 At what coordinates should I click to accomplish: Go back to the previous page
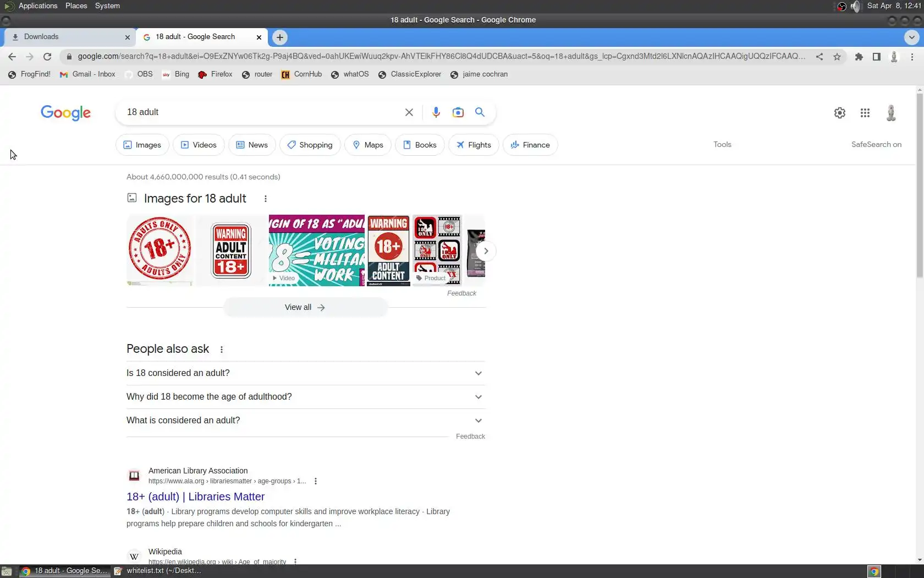pos(12,57)
